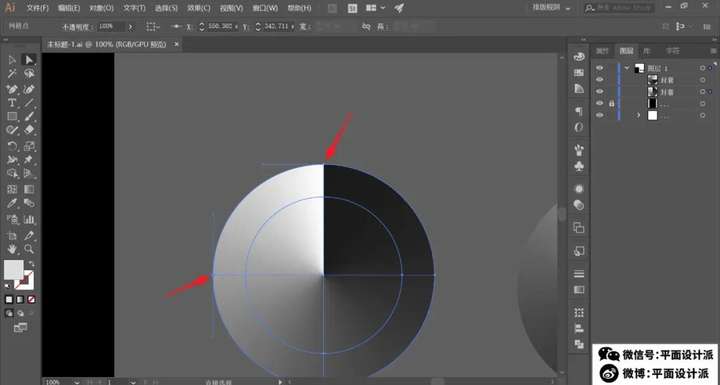Unlock the locked sublayer via lock icon

pos(611,104)
